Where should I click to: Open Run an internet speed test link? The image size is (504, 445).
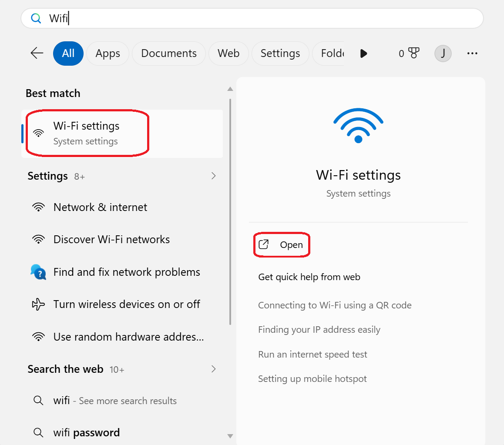coord(312,355)
